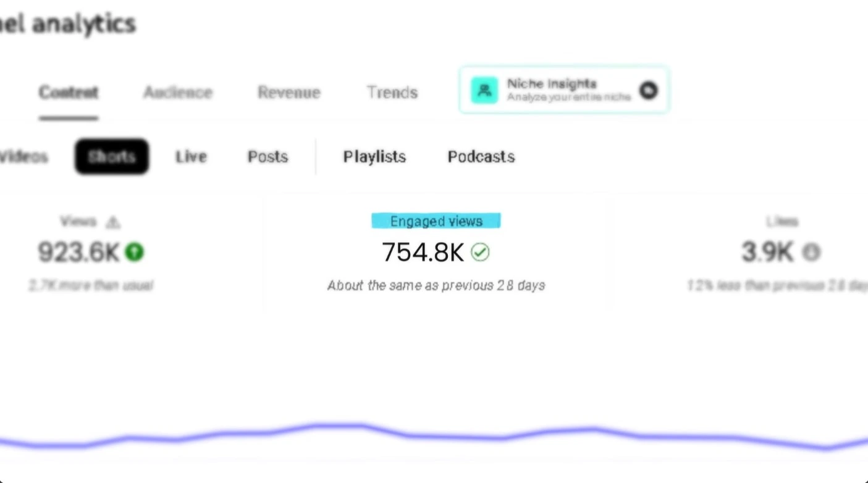Select the Videos filter chip
Image resolution: width=868 pixels, height=483 pixels.
coord(23,156)
